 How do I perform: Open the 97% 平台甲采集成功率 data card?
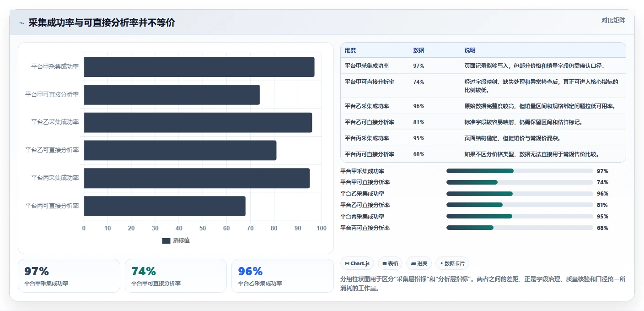tap(69, 276)
